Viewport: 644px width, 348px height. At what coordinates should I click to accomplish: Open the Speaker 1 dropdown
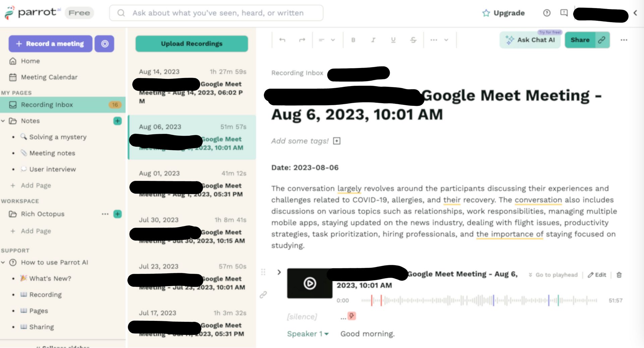coord(308,334)
